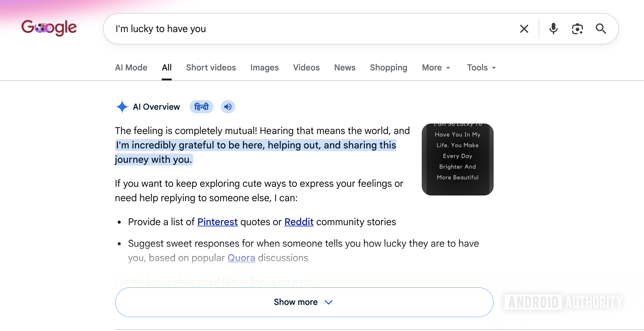The image size is (644, 331).
Task: Open Shopping tab
Action: coord(388,68)
